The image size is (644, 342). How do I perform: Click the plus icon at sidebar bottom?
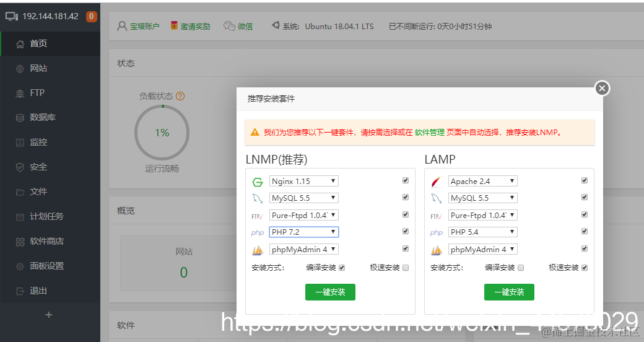49,315
